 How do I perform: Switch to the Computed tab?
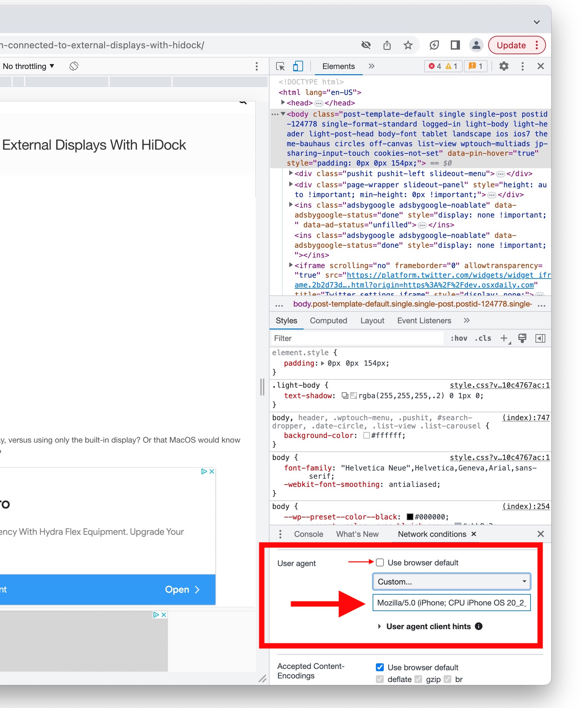click(328, 321)
